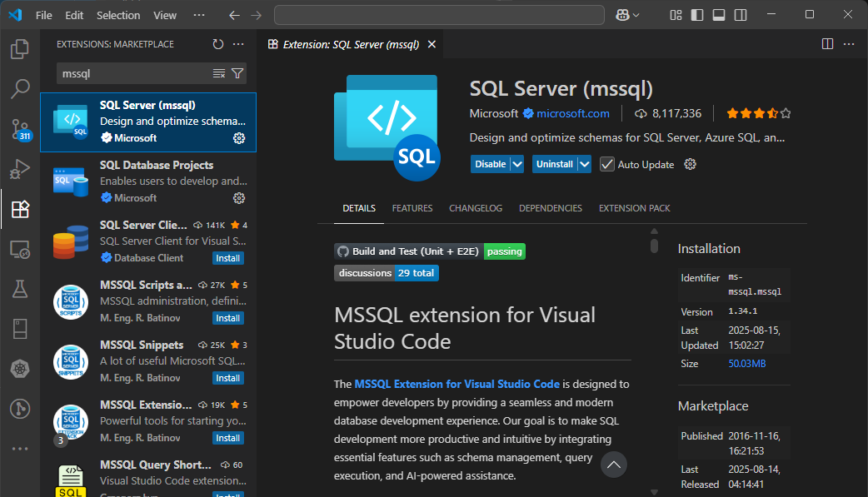Open the View menu
Screen dimensions: 868x497
click(165, 14)
